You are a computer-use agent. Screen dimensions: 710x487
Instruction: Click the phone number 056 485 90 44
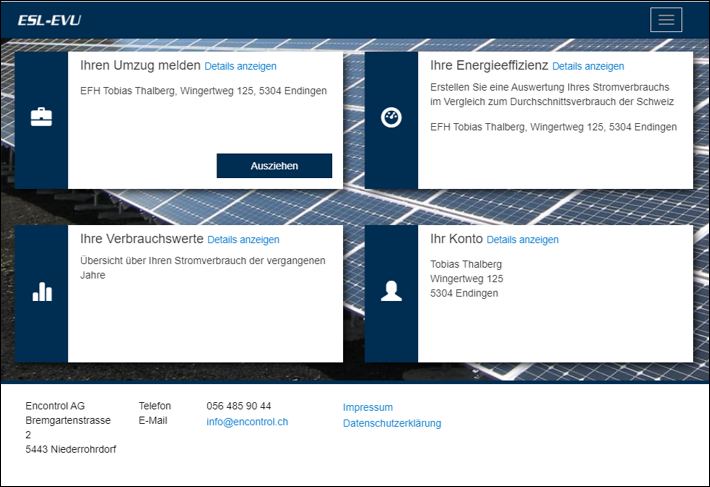(239, 406)
